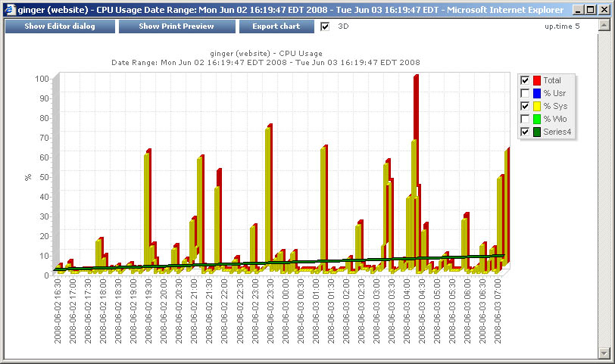Click the Internet Explorer icon in title bar
Image resolution: width=615 pixels, height=364 pixels.
tap(10, 9)
